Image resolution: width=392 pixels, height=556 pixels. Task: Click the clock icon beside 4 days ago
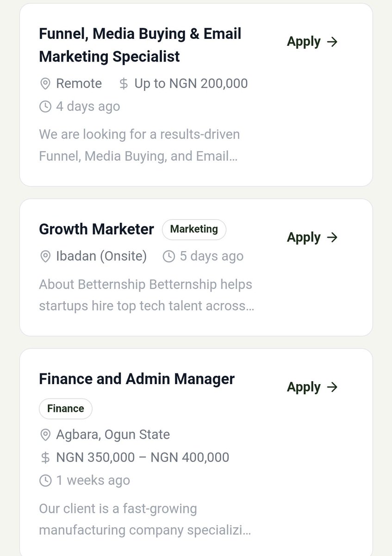point(45,107)
